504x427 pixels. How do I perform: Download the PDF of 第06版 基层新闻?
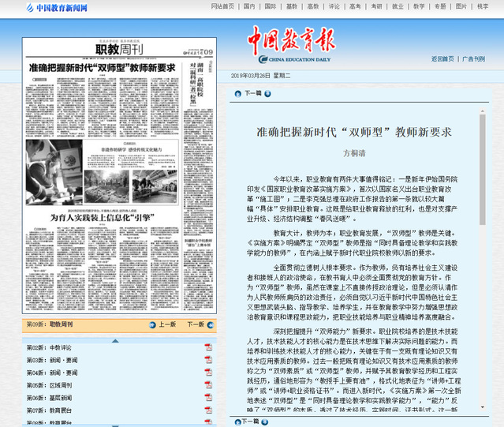(208, 398)
